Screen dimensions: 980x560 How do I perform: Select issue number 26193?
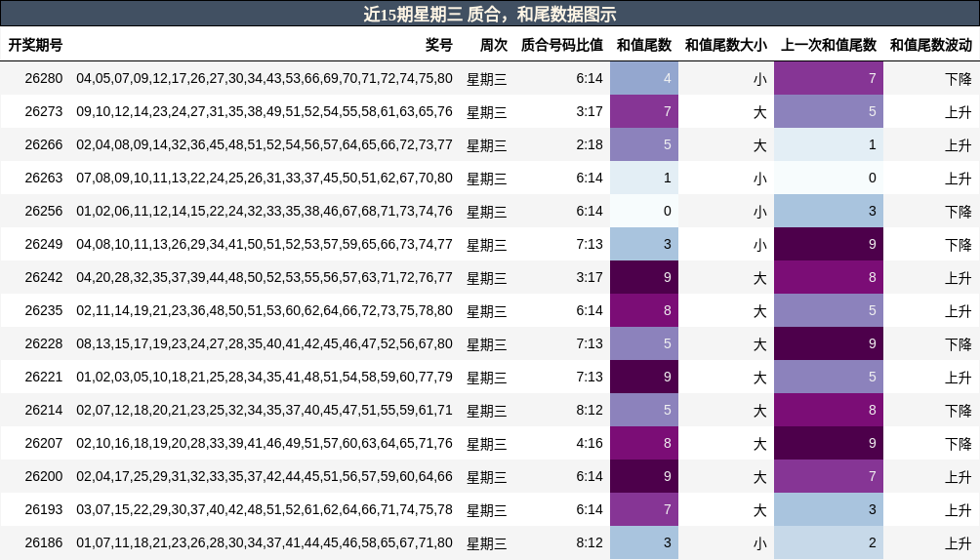coord(44,509)
